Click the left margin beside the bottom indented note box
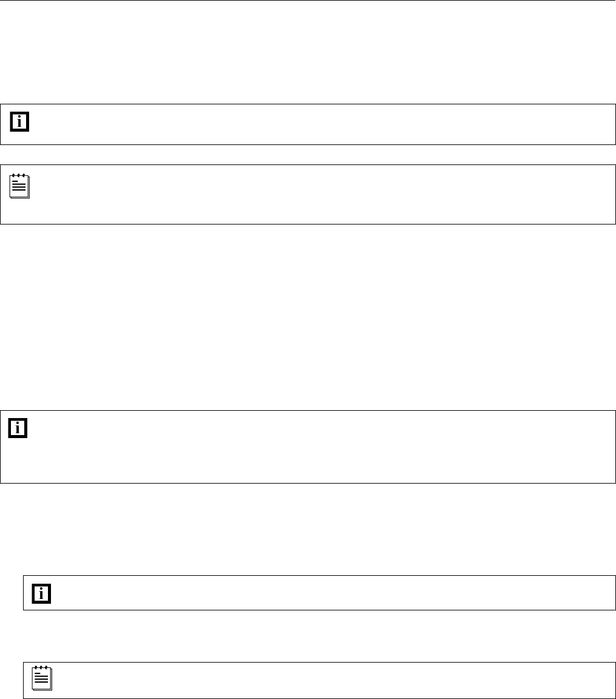 (x=11, y=680)
